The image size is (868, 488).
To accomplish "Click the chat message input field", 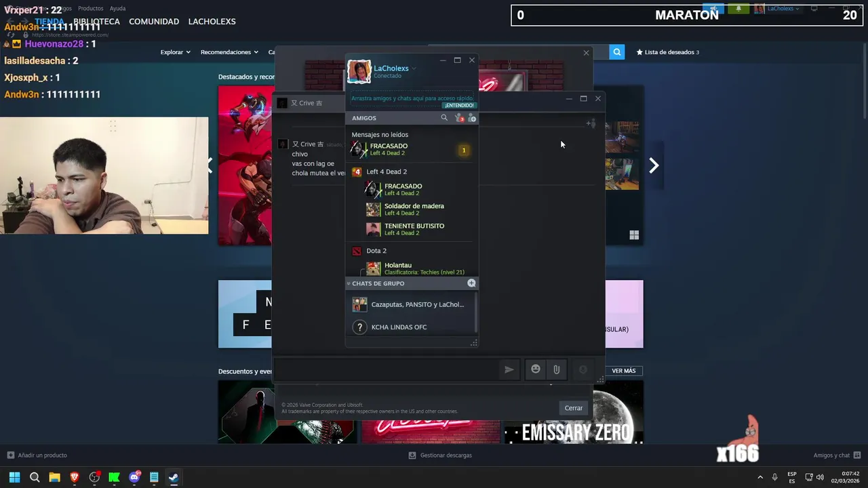I will tap(385, 369).
